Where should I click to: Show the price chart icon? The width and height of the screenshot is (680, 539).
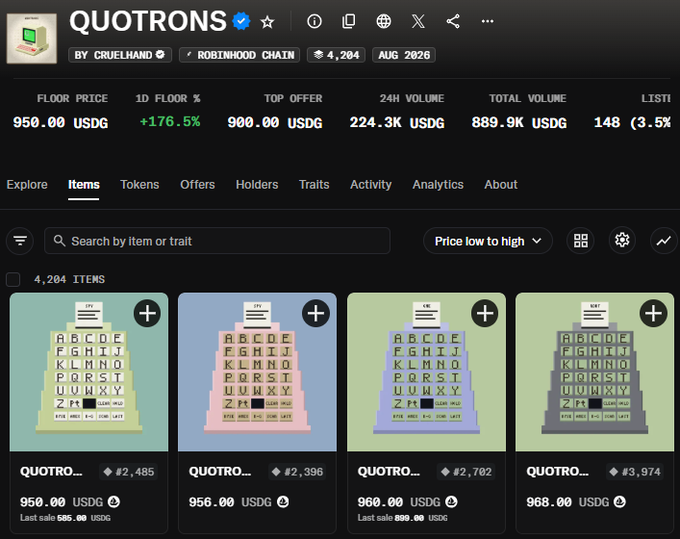coord(664,241)
